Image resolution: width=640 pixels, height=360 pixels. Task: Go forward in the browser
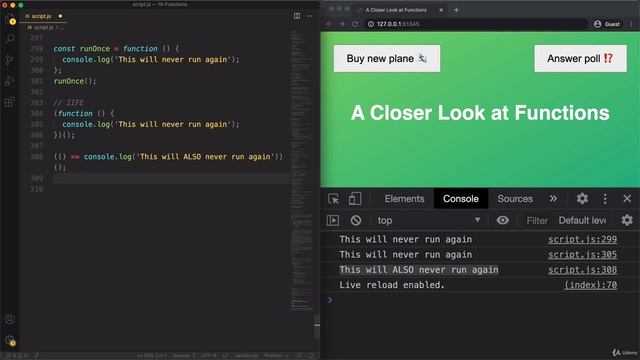(x=342, y=24)
